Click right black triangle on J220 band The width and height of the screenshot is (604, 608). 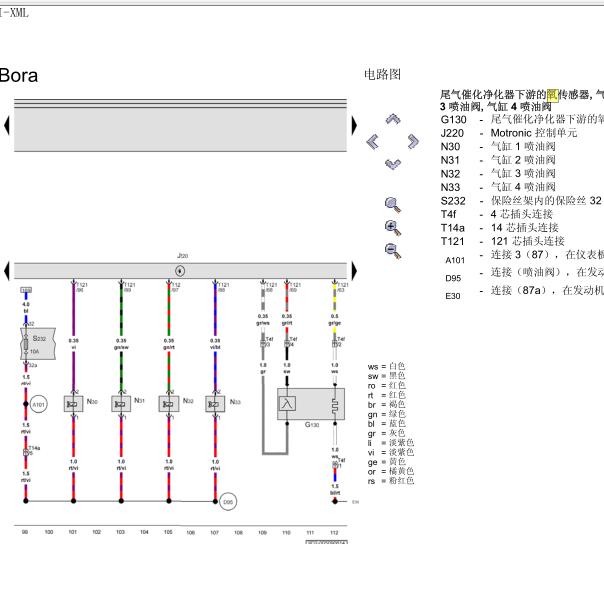[354, 271]
